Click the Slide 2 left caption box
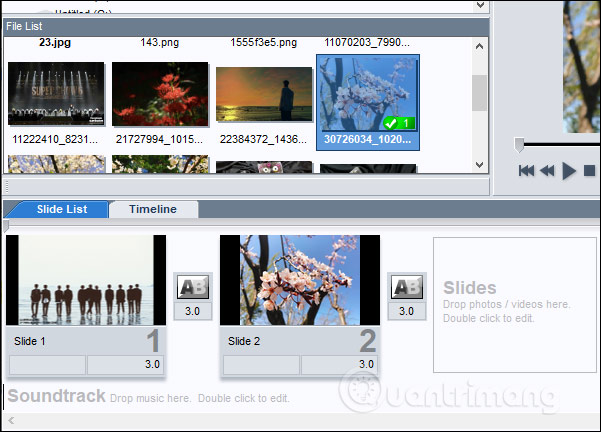Viewport: 601px width, 432px height. click(x=261, y=365)
